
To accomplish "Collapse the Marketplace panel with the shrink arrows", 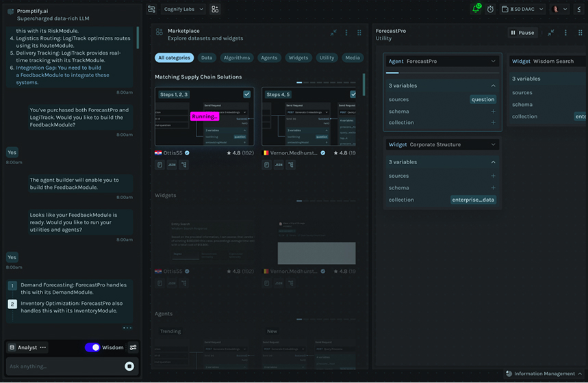I will [333, 33].
